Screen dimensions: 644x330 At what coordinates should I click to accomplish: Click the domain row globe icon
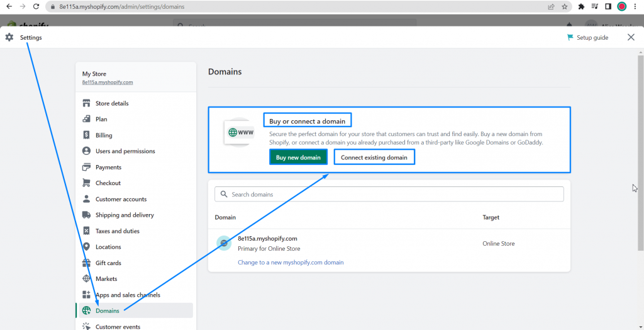(224, 243)
